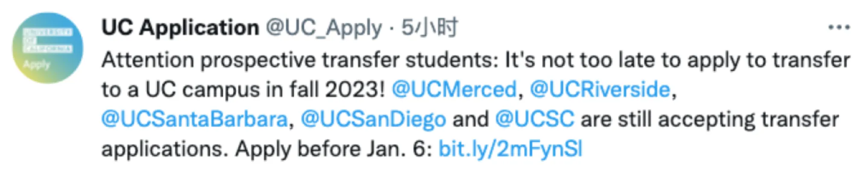868x178 pixels.
Task: Open the UC Application display name profile
Action: click(180, 28)
